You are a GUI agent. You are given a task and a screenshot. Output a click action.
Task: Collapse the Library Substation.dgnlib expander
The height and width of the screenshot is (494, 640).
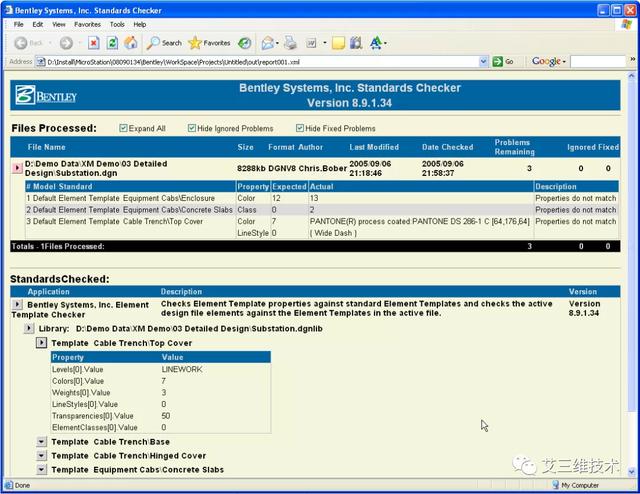click(29, 328)
